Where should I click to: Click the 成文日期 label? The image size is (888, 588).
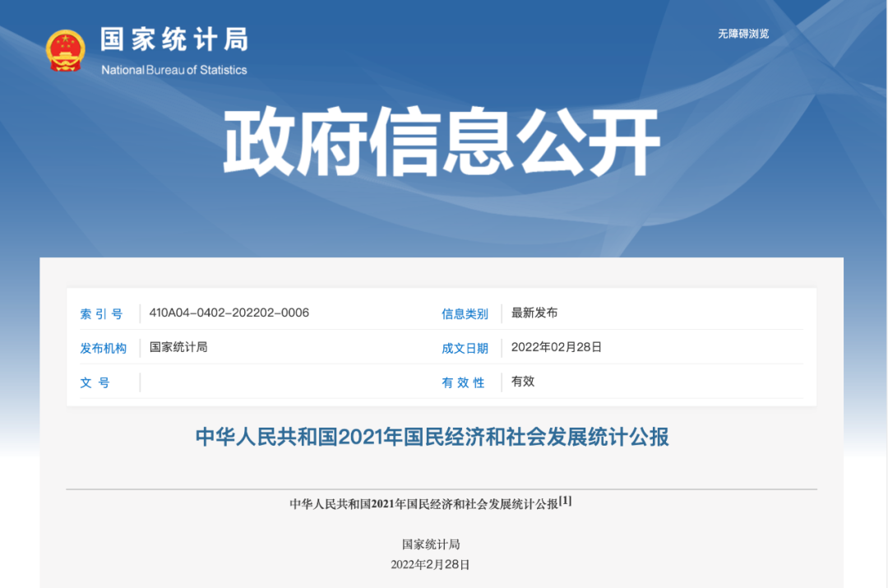(465, 349)
